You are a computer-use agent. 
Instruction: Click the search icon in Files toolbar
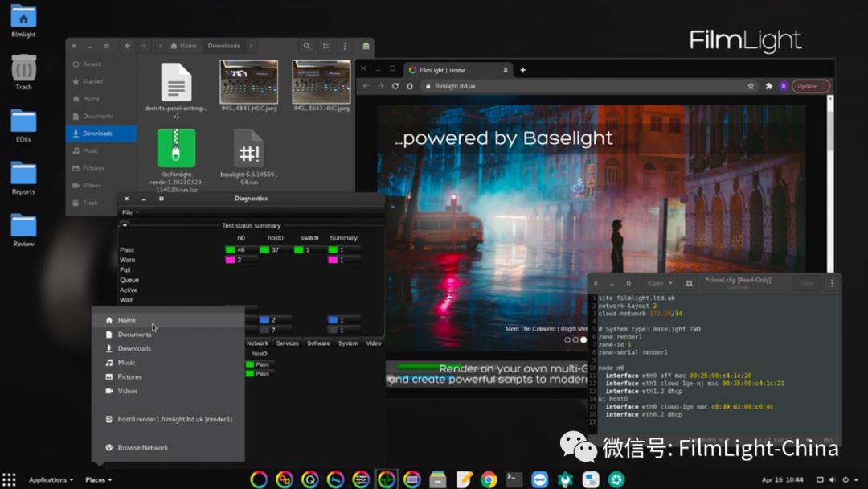coord(307,46)
